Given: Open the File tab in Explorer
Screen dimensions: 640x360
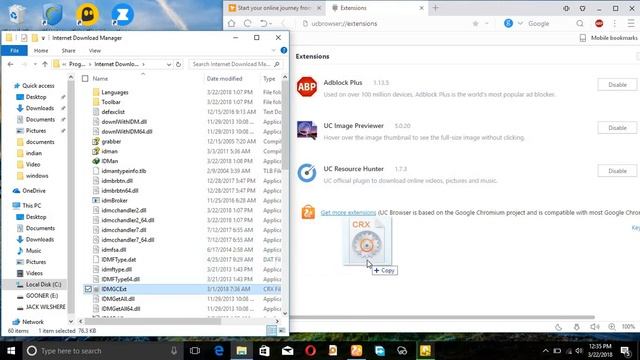Looking at the screenshot, I should click(x=14, y=51).
